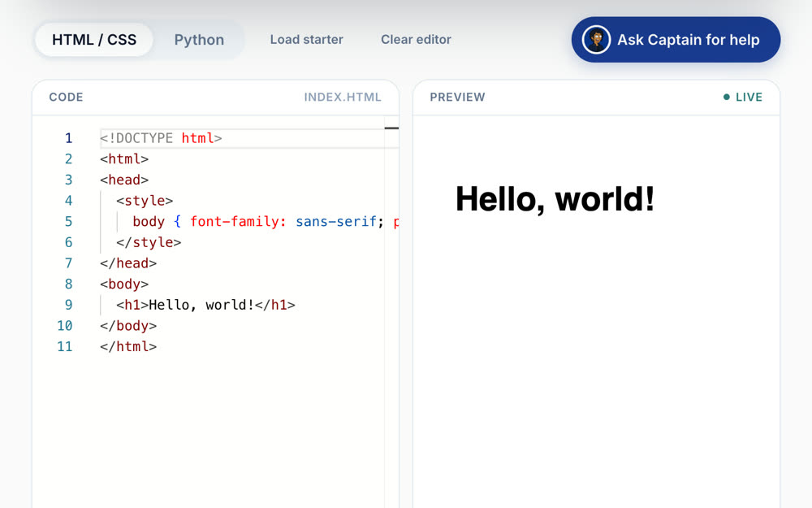This screenshot has height=508, width=812.
Task: Click the opening <body> tag line
Action: point(124,284)
